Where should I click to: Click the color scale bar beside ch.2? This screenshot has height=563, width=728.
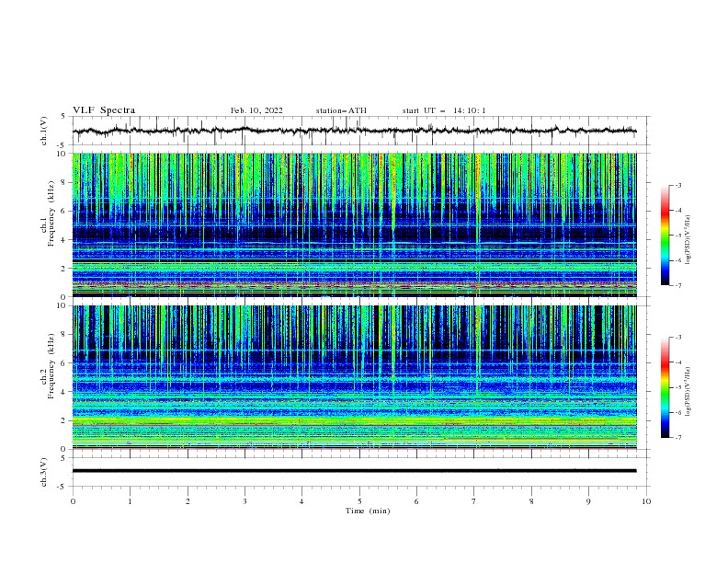(665, 387)
